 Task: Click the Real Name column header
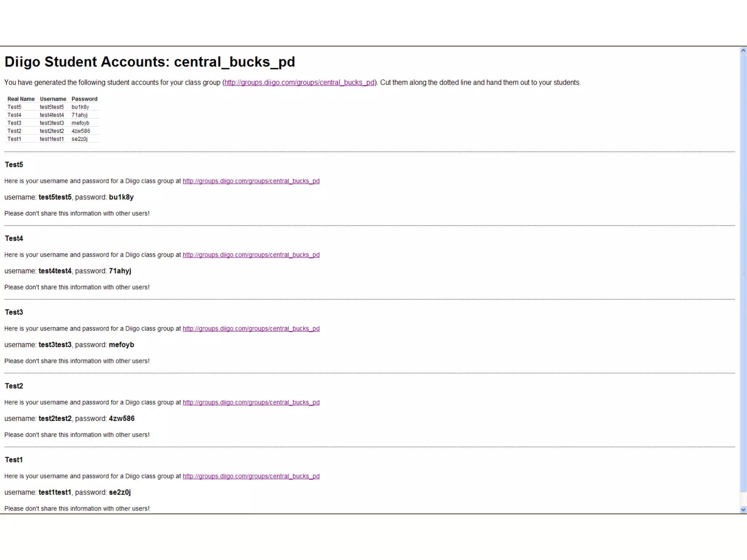point(21,99)
